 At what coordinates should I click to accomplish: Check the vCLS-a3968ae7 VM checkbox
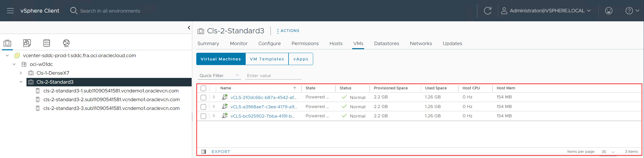pyautogui.click(x=203, y=107)
